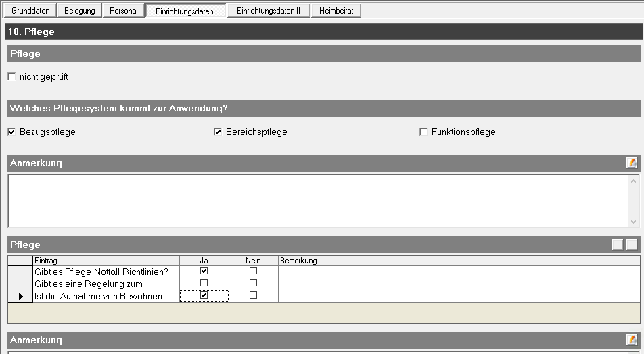Tick the Funktionspflege checkbox
The height and width of the screenshot is (354, 644).
pyautogui.click(x=423, y=132)
